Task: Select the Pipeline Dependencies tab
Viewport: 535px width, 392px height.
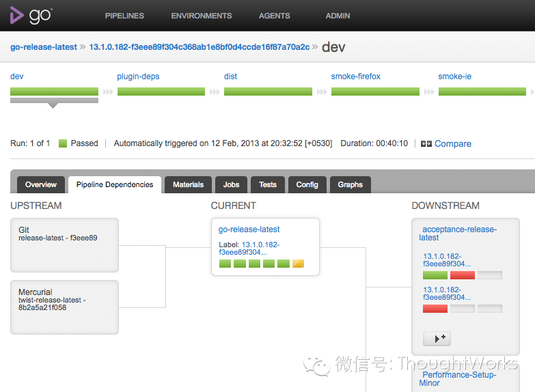Action: (115, 184)
